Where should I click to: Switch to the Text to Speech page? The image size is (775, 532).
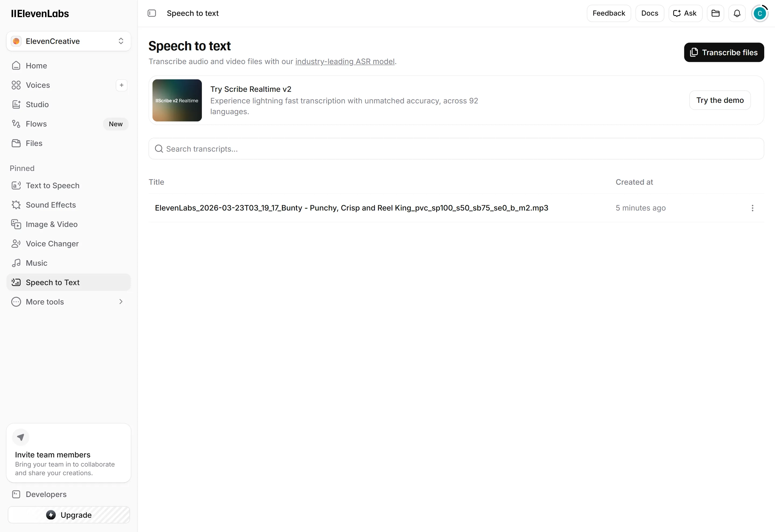point(53,185)
